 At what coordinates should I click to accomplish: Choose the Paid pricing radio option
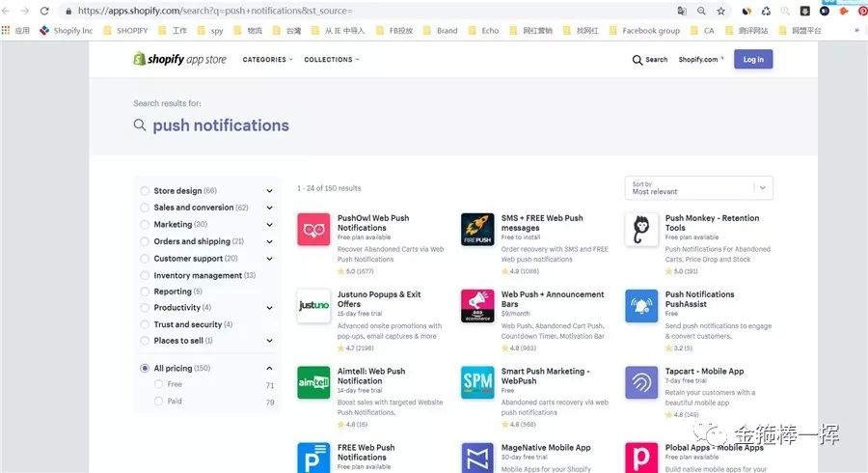coord(159,401)
